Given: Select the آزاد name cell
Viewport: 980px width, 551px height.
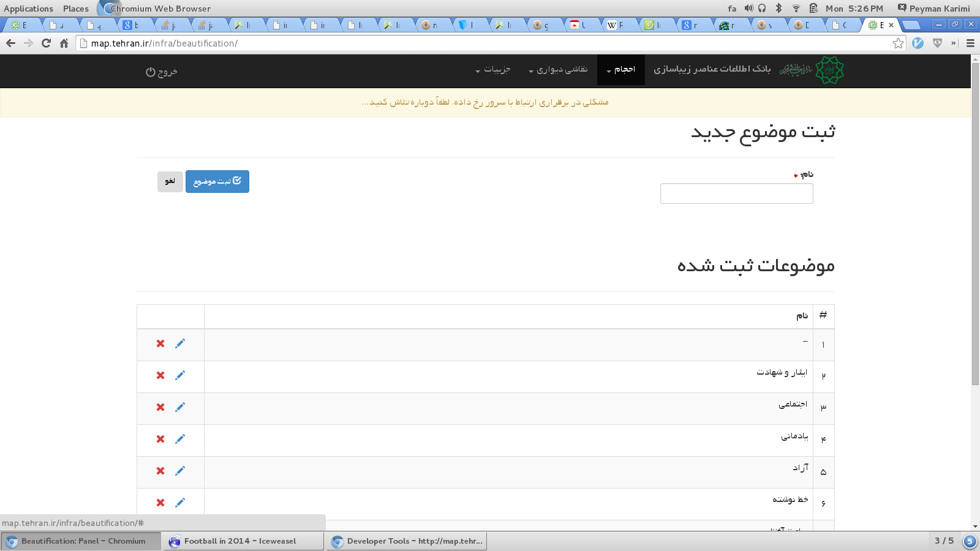Looking at the screenshot, I should [x=508, y=472].
